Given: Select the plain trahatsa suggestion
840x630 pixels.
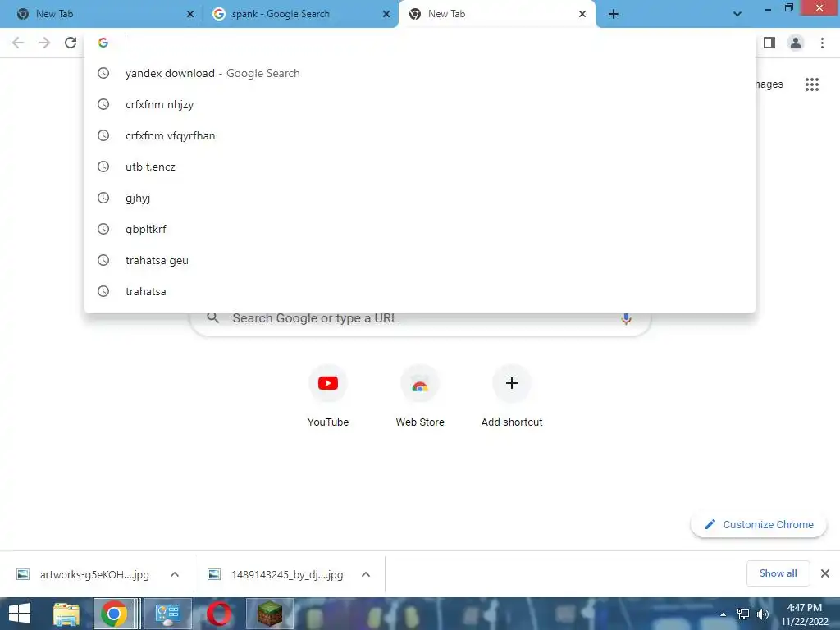Looking at the screenshot, I should [x=420, y=291].
